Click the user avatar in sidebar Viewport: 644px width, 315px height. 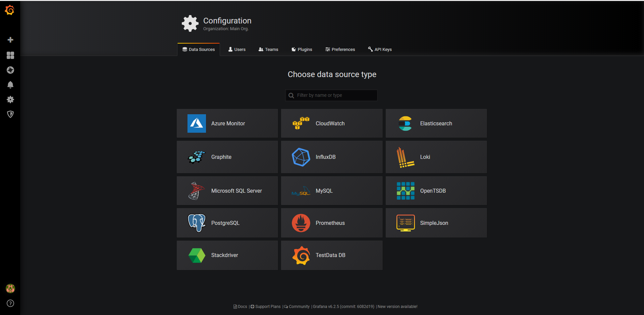[10, 289]
